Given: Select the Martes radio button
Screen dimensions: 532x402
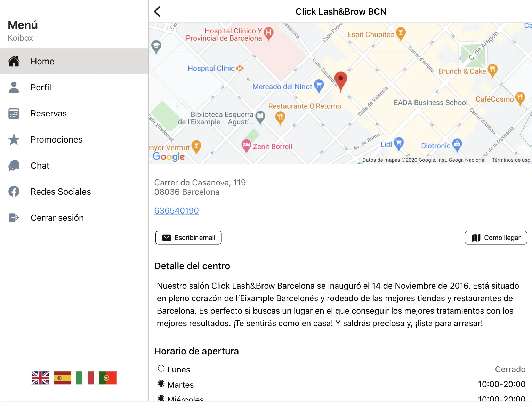Looking at the screenshot, I should (x=161, y=384).
